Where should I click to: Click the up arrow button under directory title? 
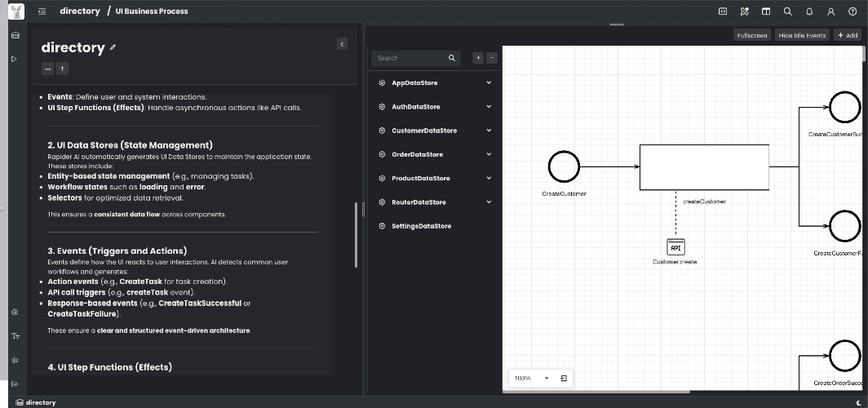point(63,69)
